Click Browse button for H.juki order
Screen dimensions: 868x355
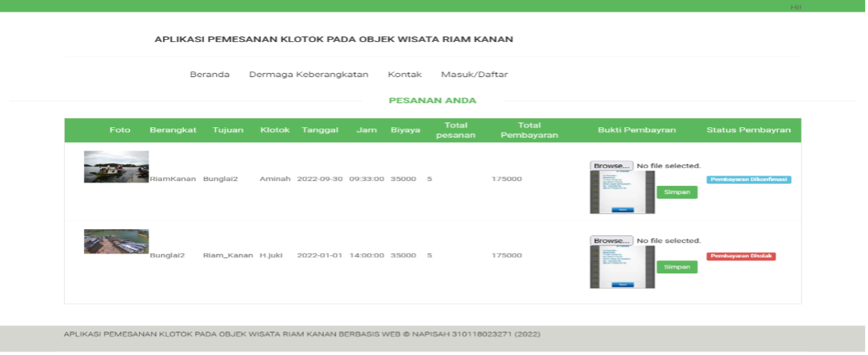click(611, 241)
